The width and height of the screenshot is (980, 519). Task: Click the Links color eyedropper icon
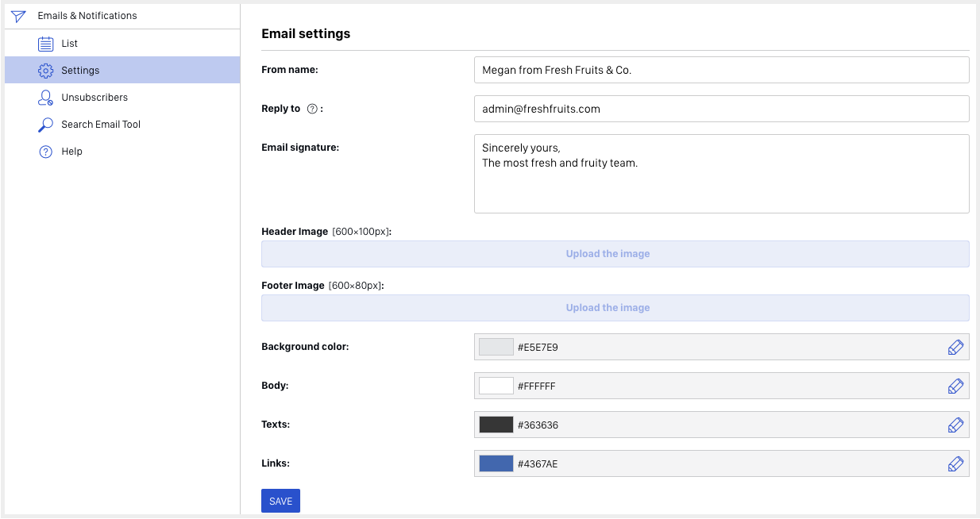click(x=955, y=463)
